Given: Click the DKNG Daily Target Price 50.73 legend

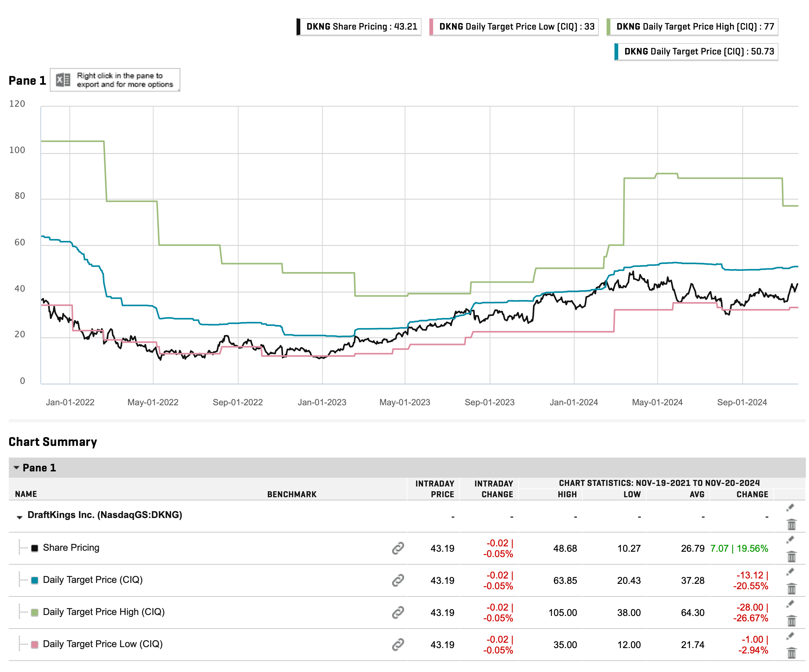Looking at the screenshot, I should pos(696,52).
